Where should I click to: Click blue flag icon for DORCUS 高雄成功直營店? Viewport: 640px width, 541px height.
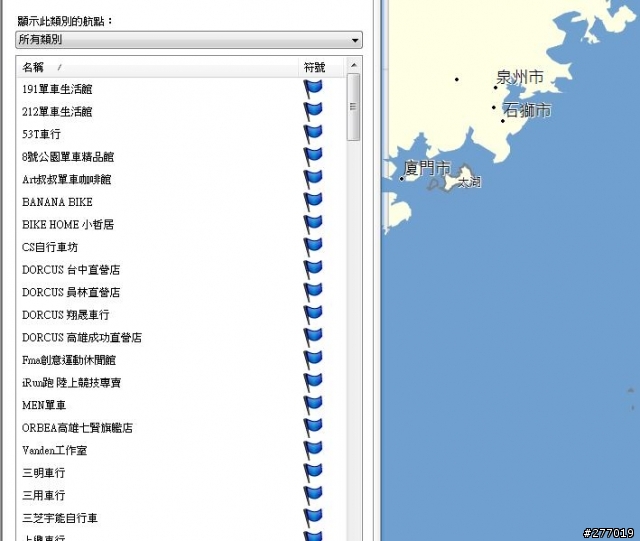click(313, 337)
